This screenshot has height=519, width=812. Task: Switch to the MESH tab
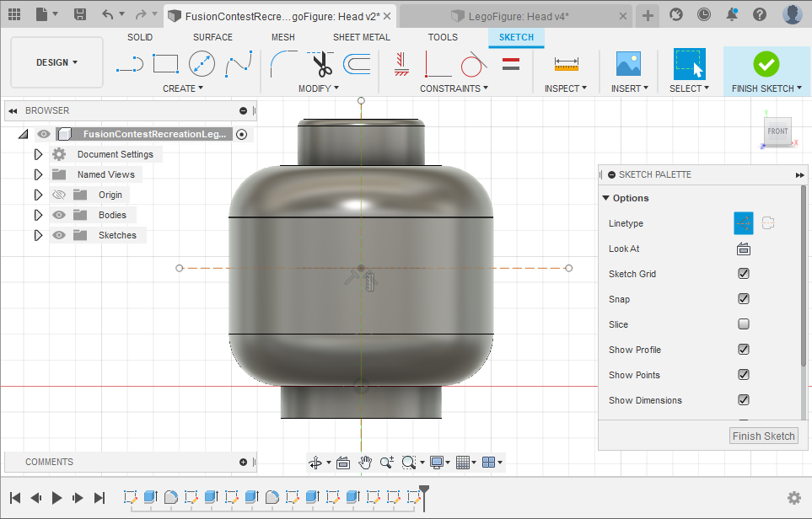283,37
